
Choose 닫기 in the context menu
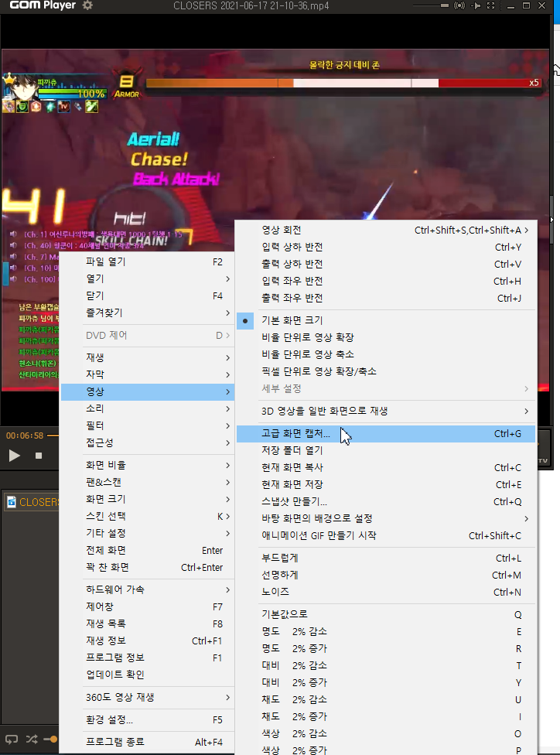[147, 296]
